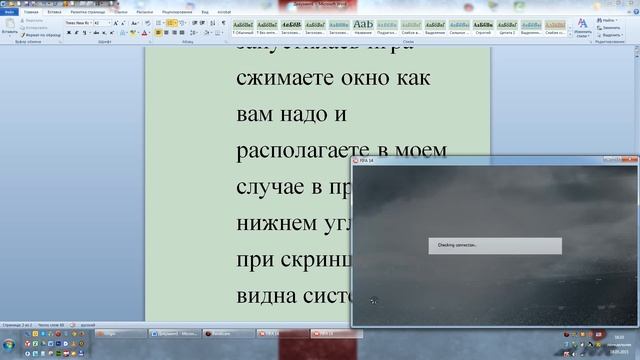This screenshot has width=640, height=360.
Task: Apply the Обычный style
Action: click(243, 27)
